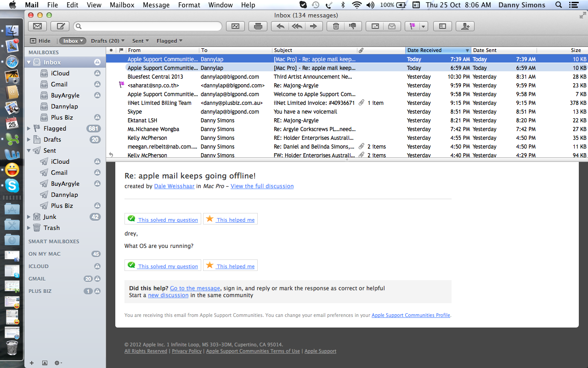588x368 pixels.
Task: Click the warning icon beside BuyArgyle under Inbox
Action: (x=97, y=95)
